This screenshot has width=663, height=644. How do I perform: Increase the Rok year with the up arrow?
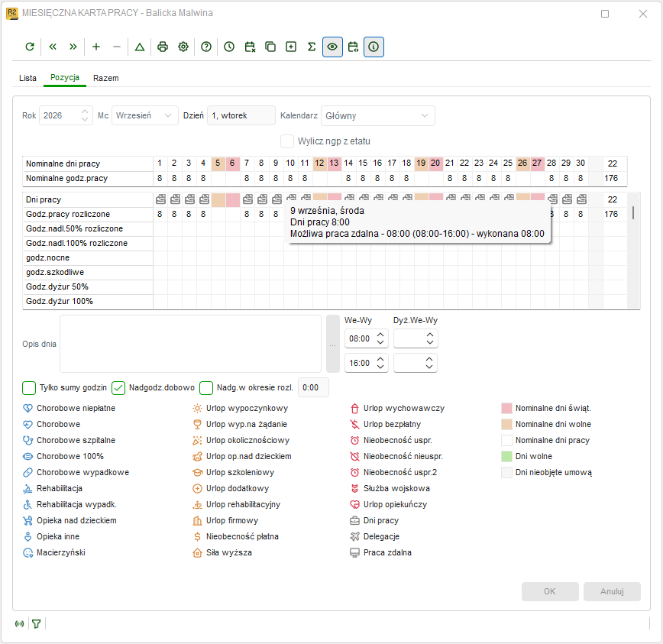[x=85, y=112]
